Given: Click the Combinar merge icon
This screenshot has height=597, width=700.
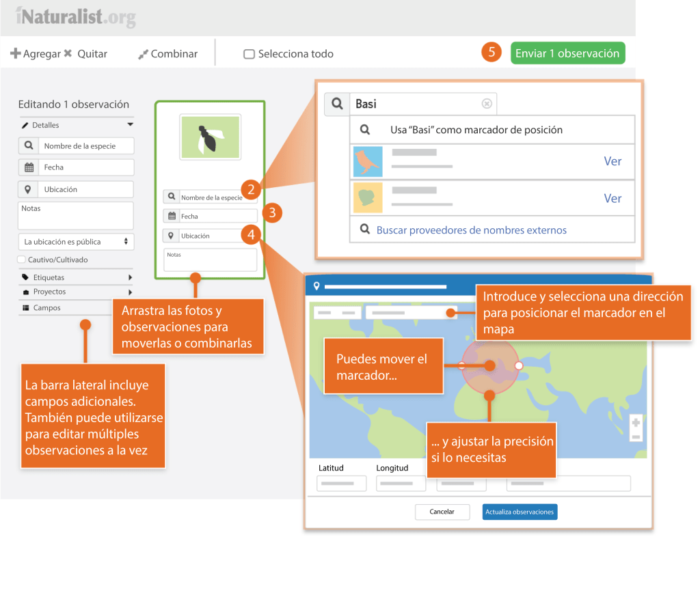Looking at the screenshot, I should 143,54.
